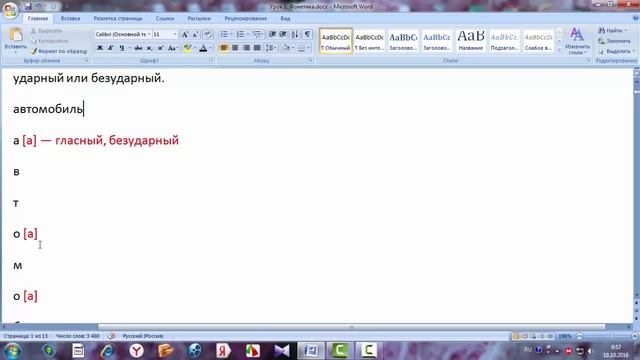Open paragraph shading fill bucket
640x360 pixels.
(x=286, y=48)
